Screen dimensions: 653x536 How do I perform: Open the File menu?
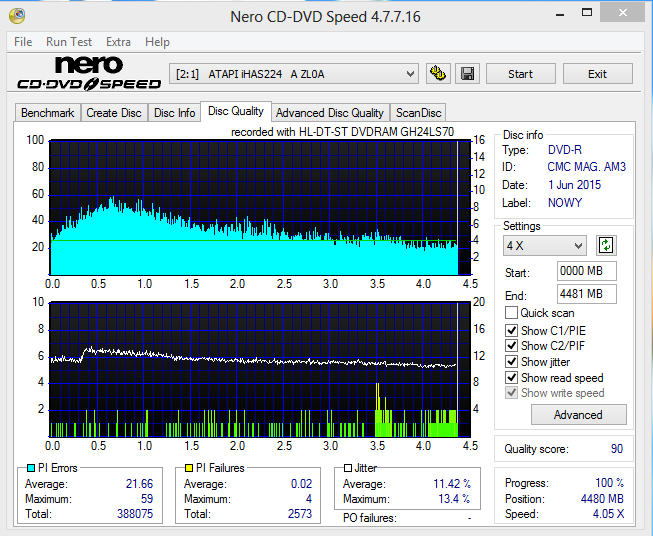coord(23,42)
